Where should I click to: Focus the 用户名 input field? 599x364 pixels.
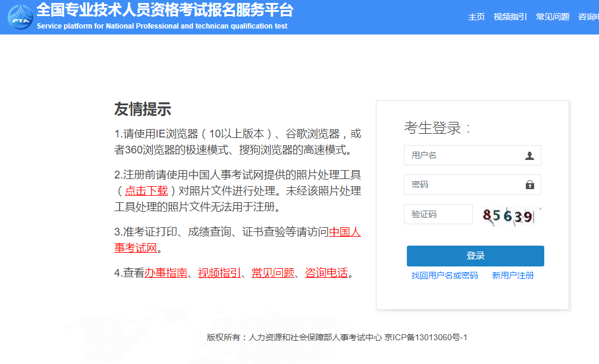472,155
